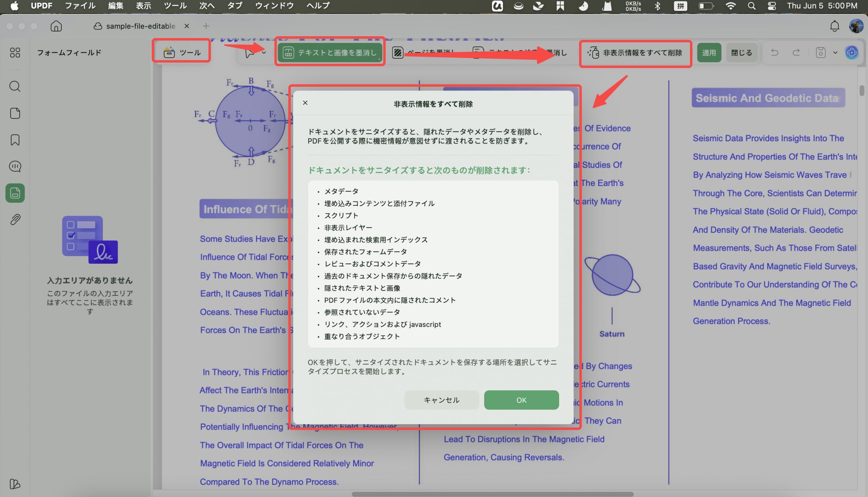Select the ページを墨消し tool
Viewport: 868px width, 497px height.
pyautogui.click(x=424, y=53)
